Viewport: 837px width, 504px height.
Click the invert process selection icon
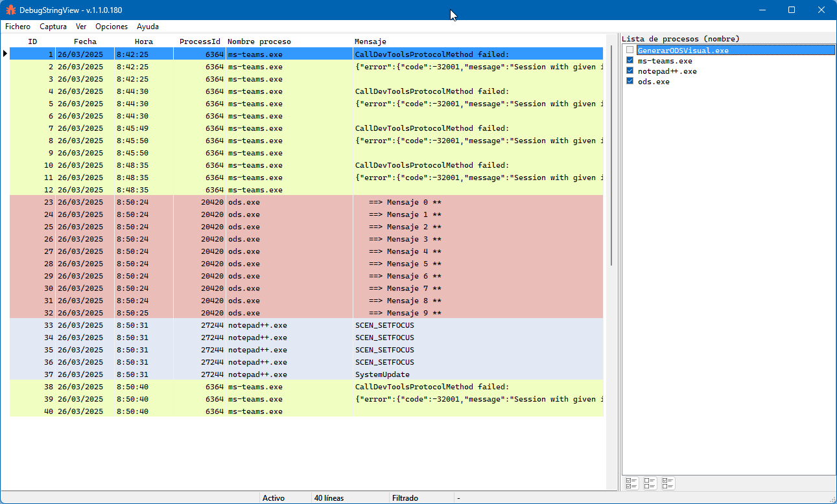pos(668,483)
